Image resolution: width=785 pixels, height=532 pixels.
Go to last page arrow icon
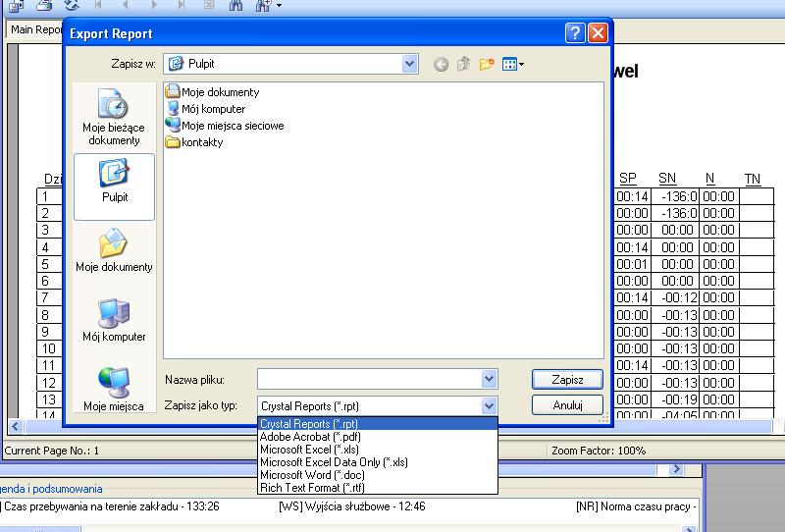pos(182,5)
